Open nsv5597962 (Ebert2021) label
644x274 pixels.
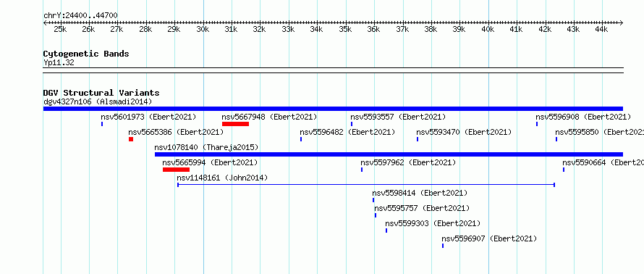(408, 162)
